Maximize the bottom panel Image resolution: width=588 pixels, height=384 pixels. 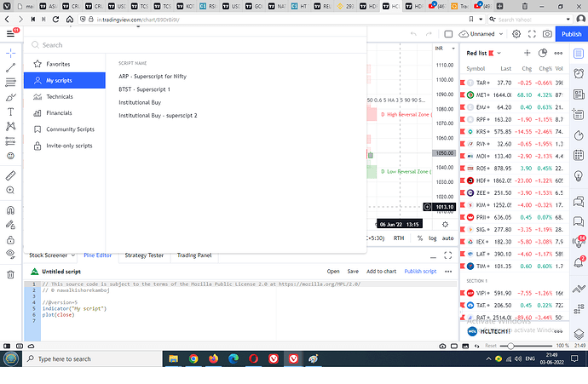click(x=447, y=255)
